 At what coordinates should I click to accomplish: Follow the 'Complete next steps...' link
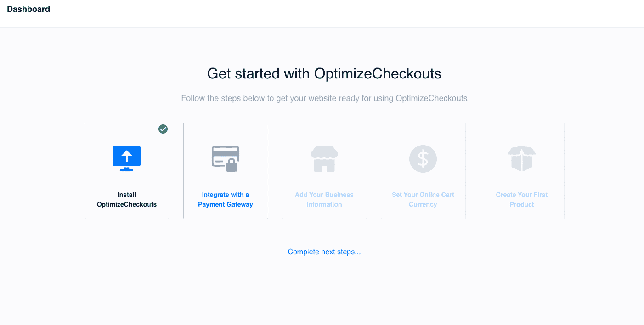(x=324, y=252)
